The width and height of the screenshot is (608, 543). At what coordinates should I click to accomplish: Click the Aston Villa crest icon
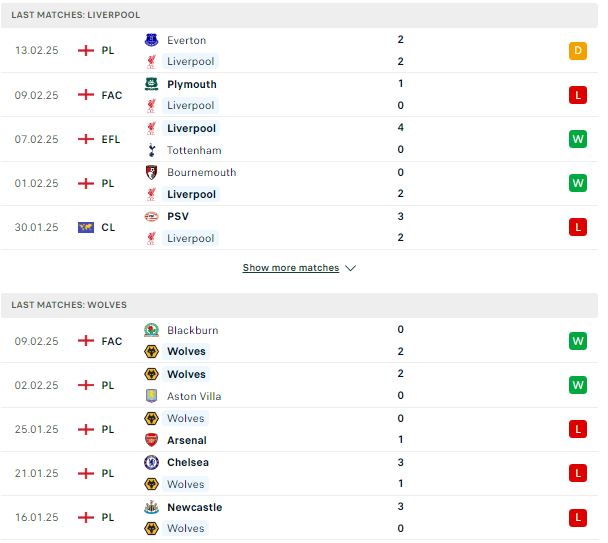151,396
